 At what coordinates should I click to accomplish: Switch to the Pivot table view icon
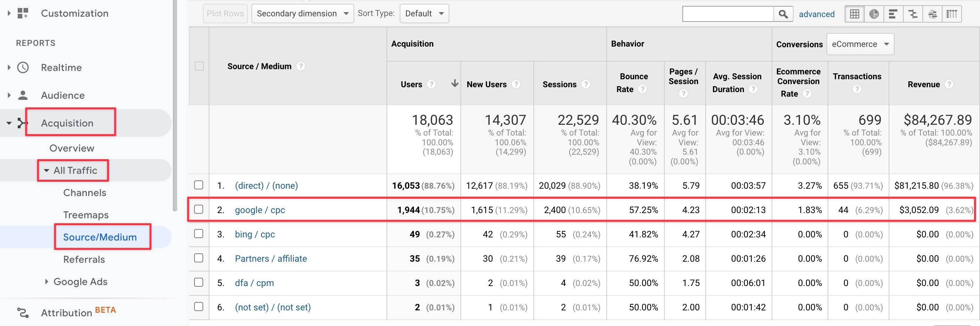point(952,14)
